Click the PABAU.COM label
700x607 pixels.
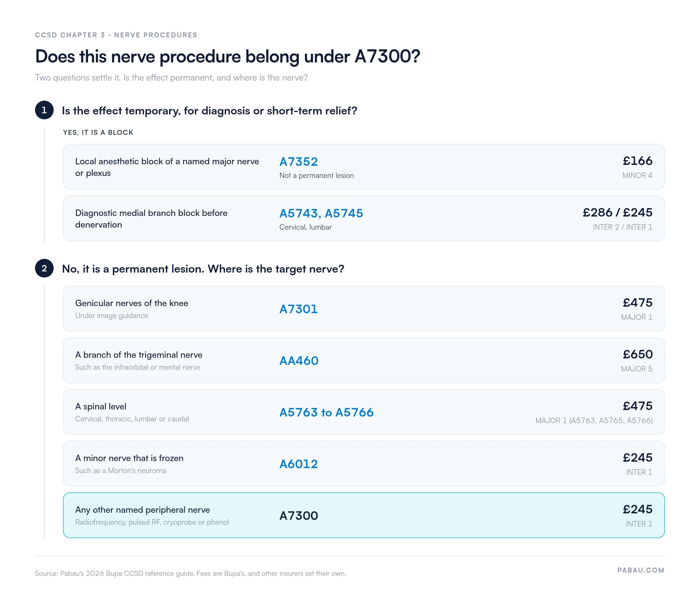point(641,570)
